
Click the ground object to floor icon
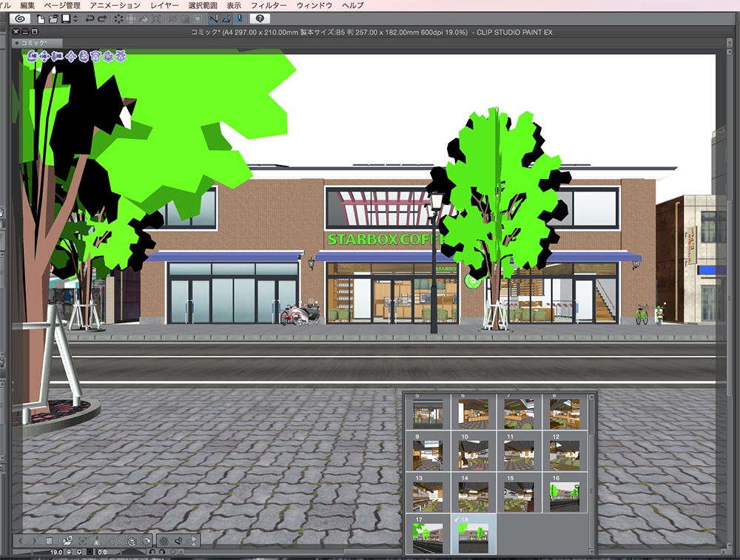(97, 541)
